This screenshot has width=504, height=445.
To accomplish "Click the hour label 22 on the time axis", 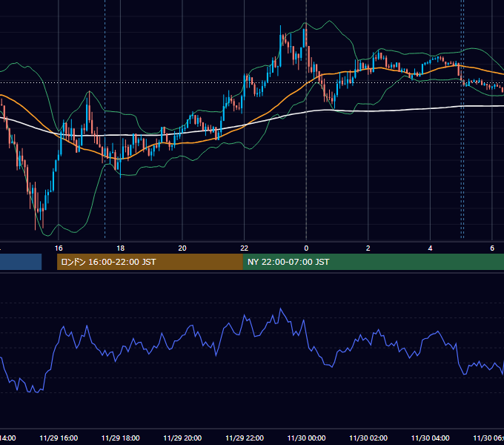I will tap(245, 248).
